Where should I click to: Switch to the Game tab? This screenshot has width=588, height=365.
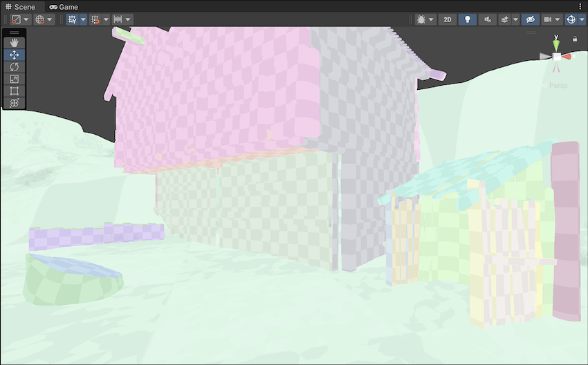[64, 7]
